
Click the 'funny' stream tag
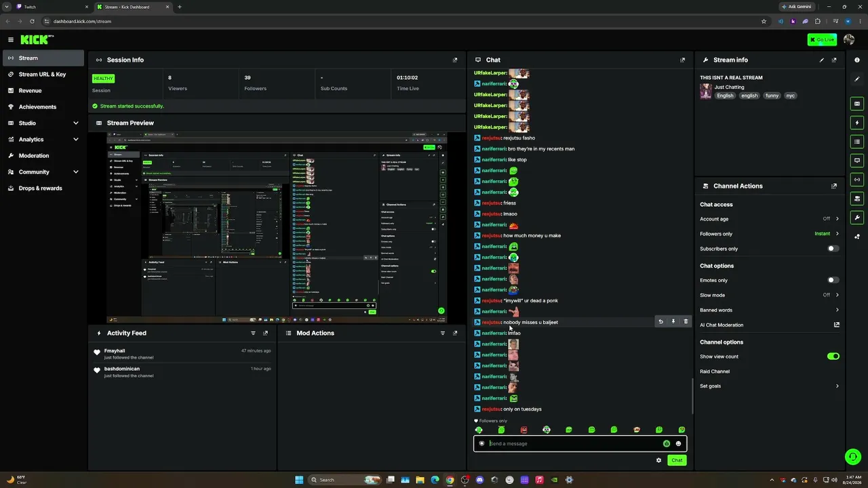pyautogui.click(x=772, y=96)
